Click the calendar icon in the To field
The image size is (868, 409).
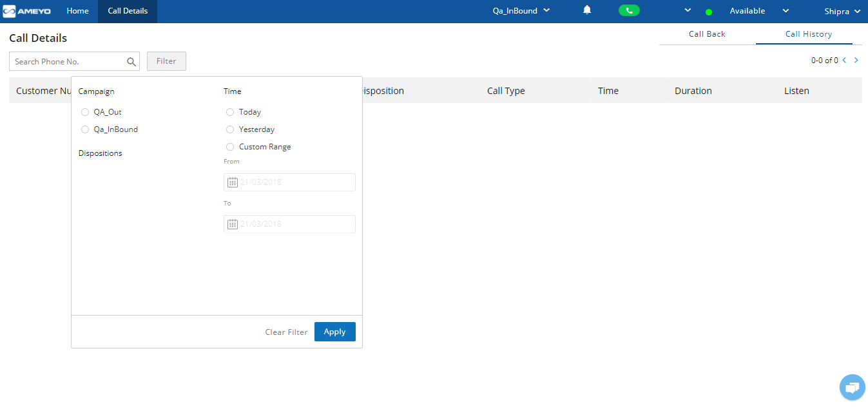pyautogui.click(x=233, y=224)
